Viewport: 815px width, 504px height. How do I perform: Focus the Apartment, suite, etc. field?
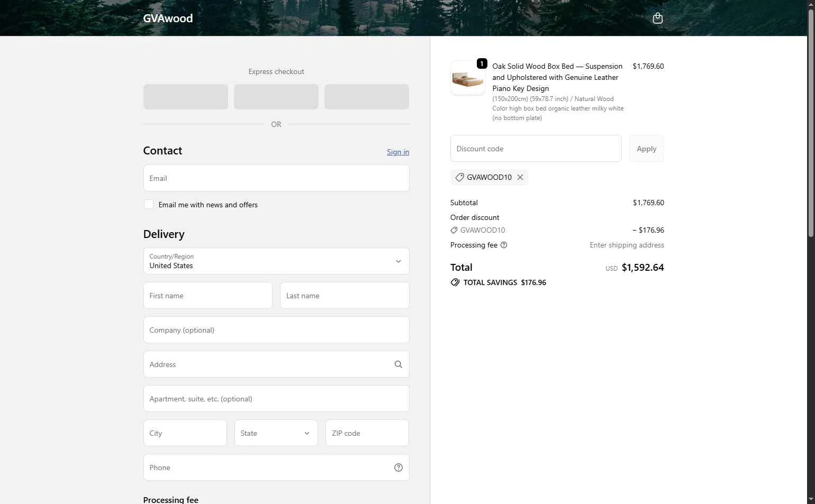click(x=276, y=399)
